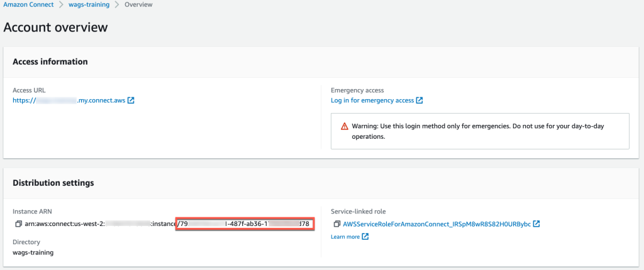Viewport: 644px width, 270px height.
Task: Click the Instance ARN label
Action: pyautogui.click(x=33, y=212)
